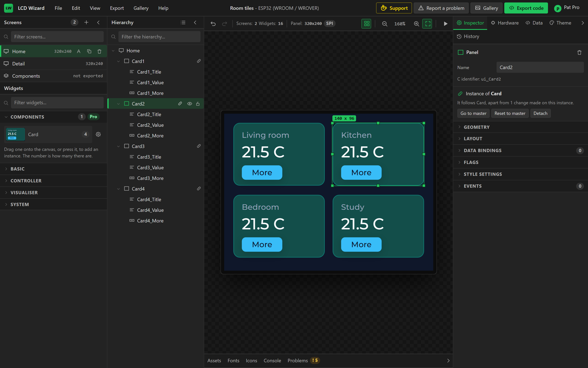
Task: Collapse Card1 in the hierarchy
Action: coord(119,61)
